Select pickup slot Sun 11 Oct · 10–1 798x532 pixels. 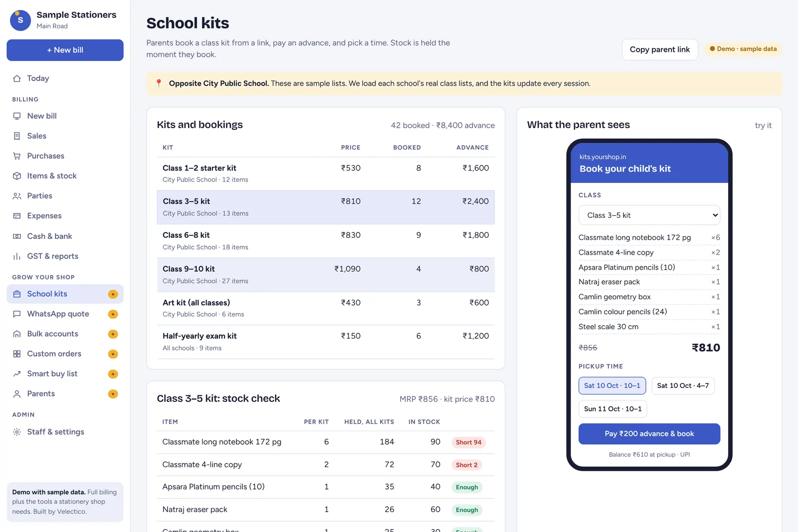pos(612,409)
